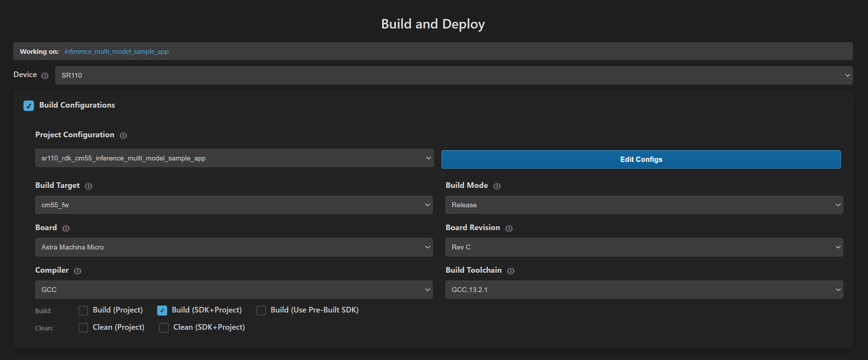Image resolution: width=868 pixels, height=360 pixels.
Task: Click the info icon beside Build Toolchain
Action: point(511,271)
